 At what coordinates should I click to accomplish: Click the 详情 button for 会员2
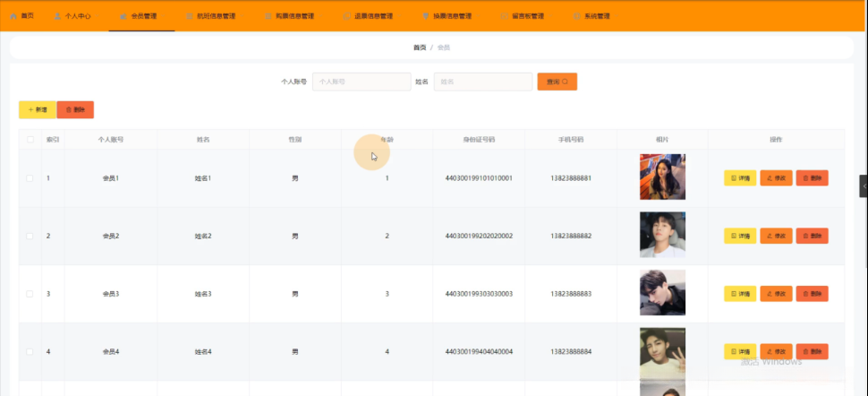point(740,236)
